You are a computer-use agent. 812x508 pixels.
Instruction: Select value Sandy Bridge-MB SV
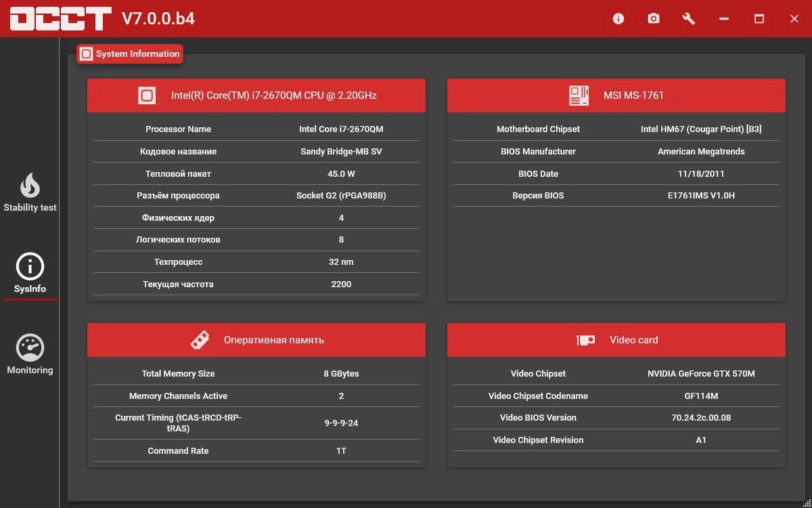[x=341, y=151]
